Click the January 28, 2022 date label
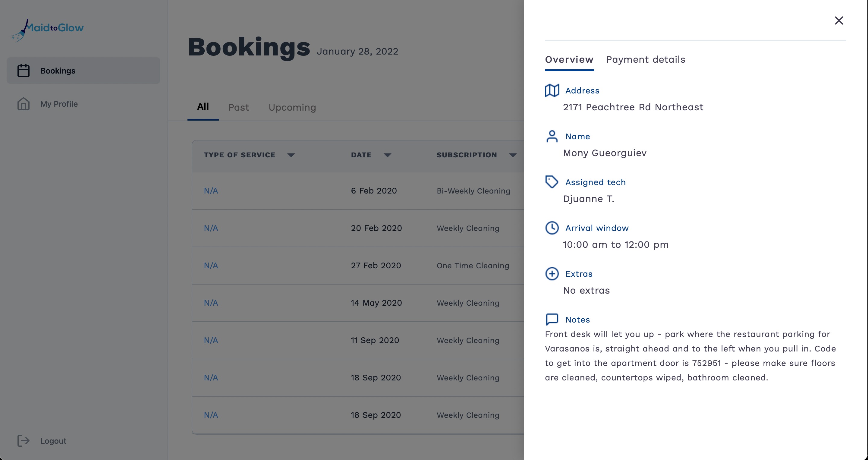 (357, 52)
